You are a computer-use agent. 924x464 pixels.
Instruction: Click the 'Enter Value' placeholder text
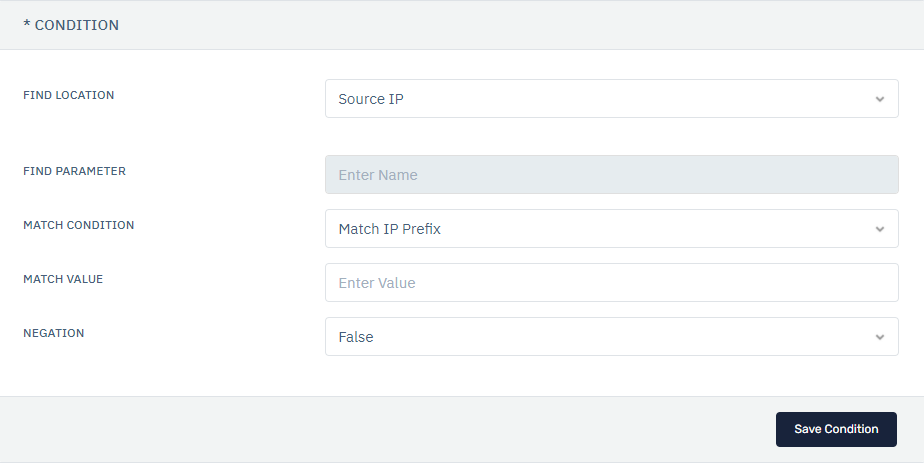click(377, 283)
